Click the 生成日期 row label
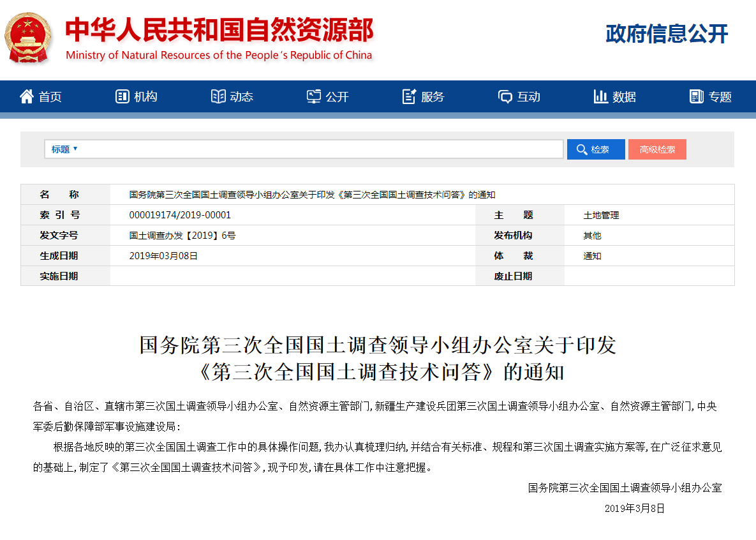This screenshot has height=540, width=756. coord(59,256)
